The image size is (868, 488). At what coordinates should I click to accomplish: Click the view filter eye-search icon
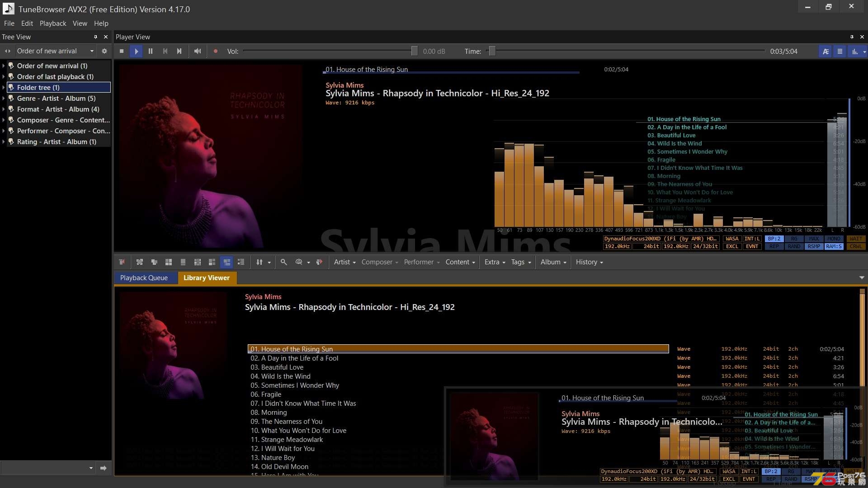point(299,262)
